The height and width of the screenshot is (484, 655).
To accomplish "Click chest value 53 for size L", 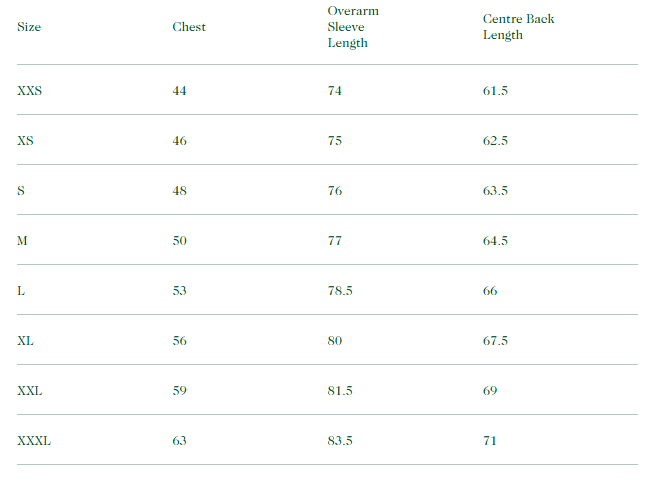I will [180, 291].
